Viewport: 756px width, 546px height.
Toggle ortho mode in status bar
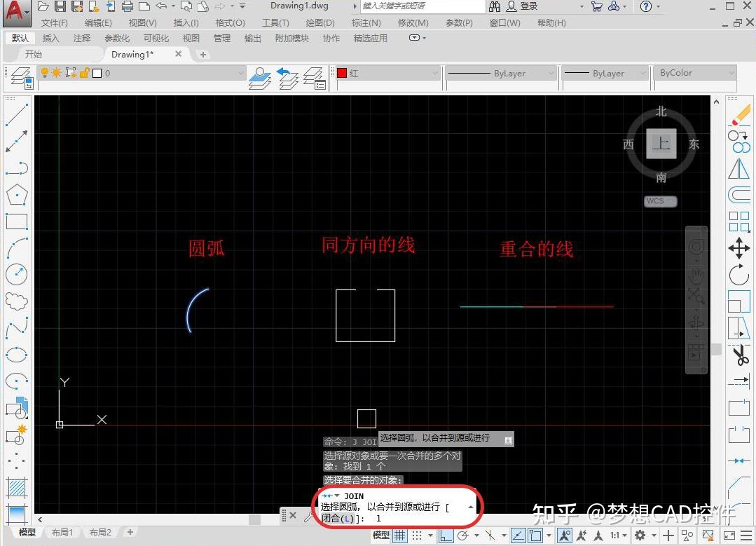(446, 535)
